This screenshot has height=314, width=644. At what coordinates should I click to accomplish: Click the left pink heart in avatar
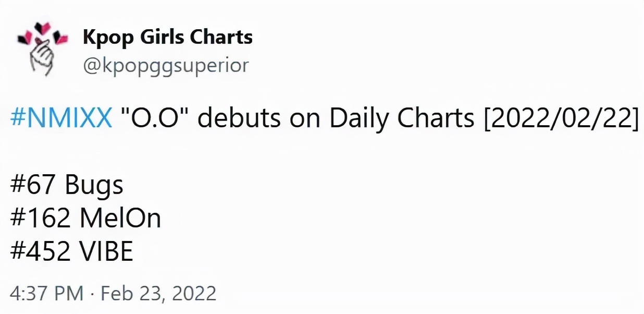tap(25, 37)
